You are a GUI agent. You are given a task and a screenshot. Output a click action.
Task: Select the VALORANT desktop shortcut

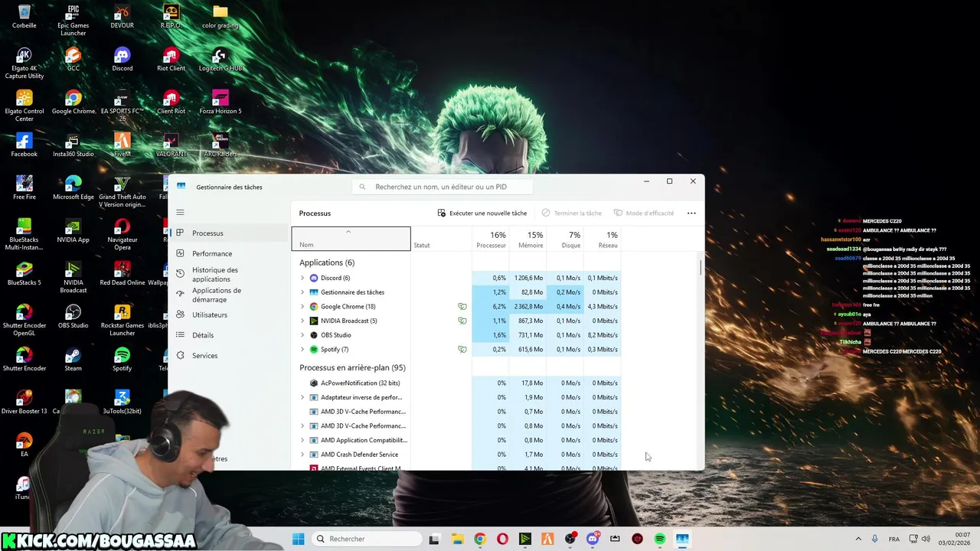171,145
